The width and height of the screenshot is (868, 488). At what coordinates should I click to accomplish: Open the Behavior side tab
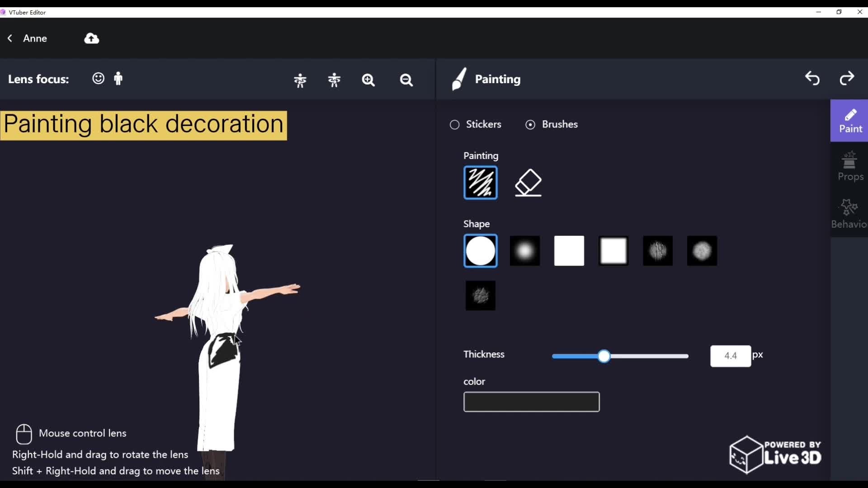click(x=850, y=214)
